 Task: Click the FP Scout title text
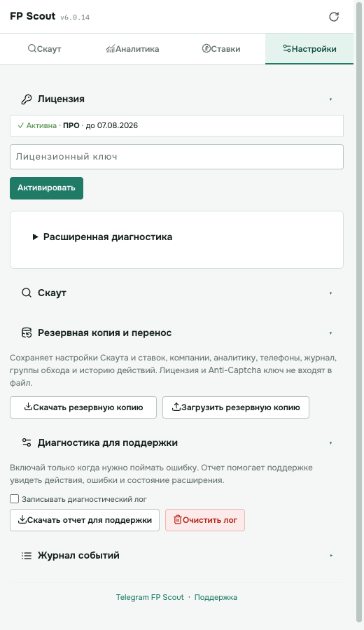point(32,17)
